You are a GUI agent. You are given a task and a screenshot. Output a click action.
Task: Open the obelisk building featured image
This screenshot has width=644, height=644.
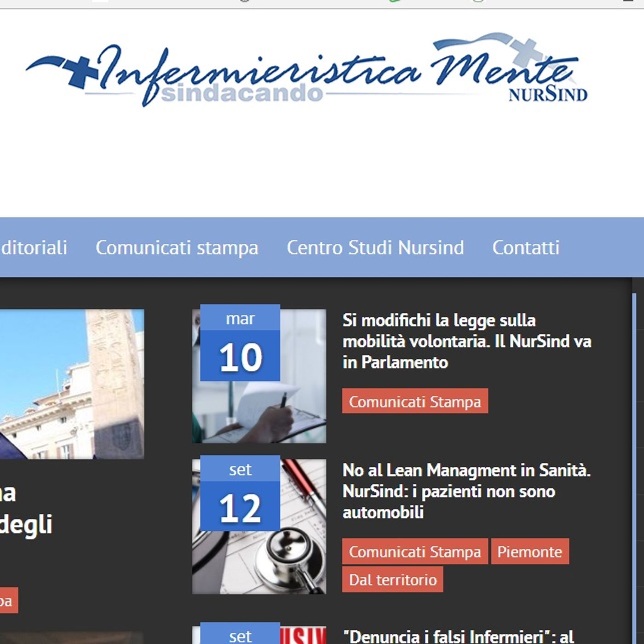pyautogui.click(x=72, y=384)
